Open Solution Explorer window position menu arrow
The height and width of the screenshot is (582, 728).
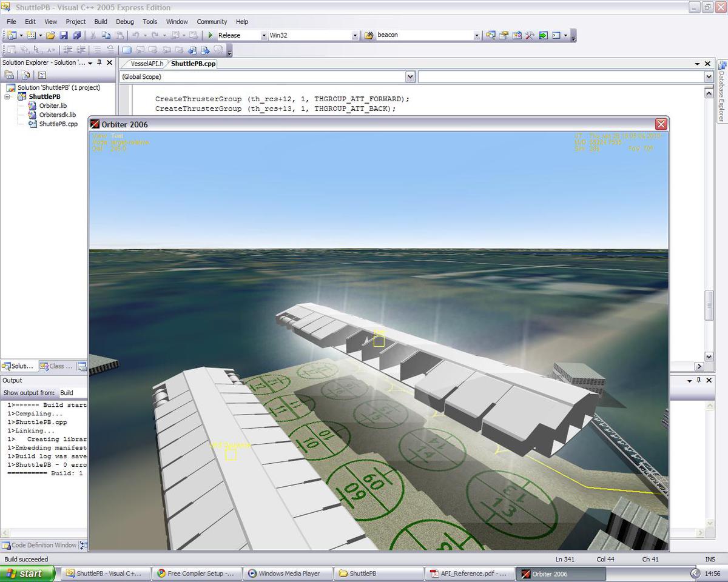pos(90,62)
